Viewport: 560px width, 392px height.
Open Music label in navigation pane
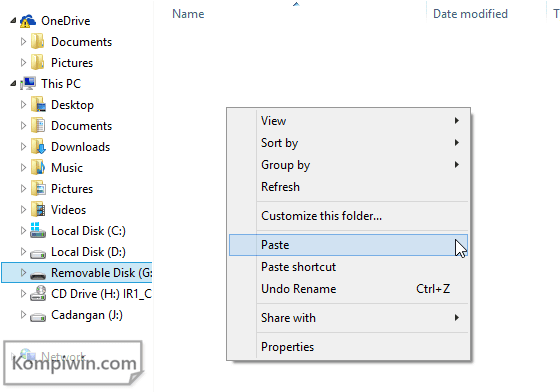[x=67, y=168]
